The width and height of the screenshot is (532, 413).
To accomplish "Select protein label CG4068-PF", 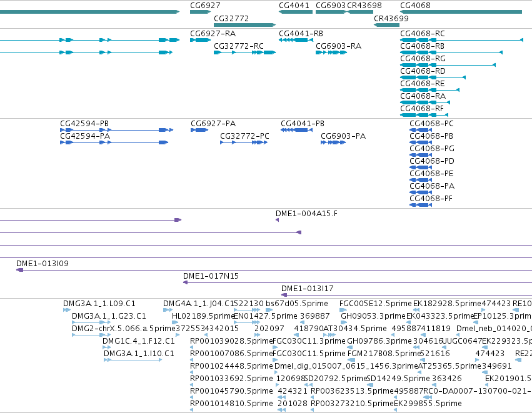I will 431,199.
